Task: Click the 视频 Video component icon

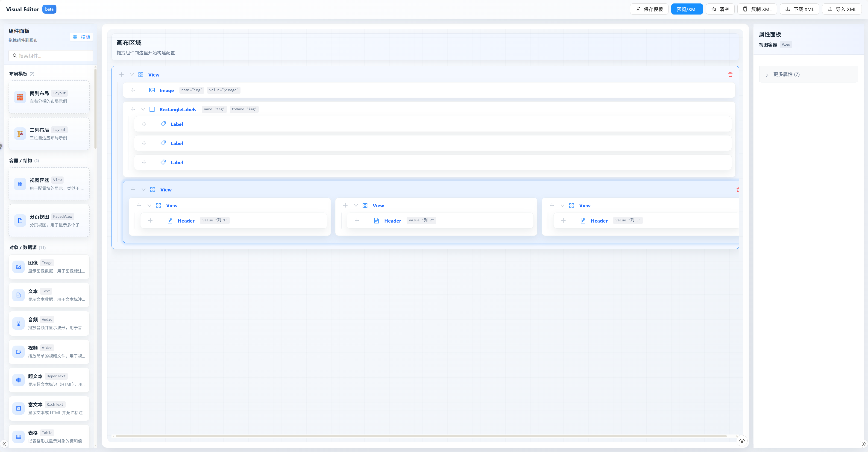Action: (x=18, y=352)
